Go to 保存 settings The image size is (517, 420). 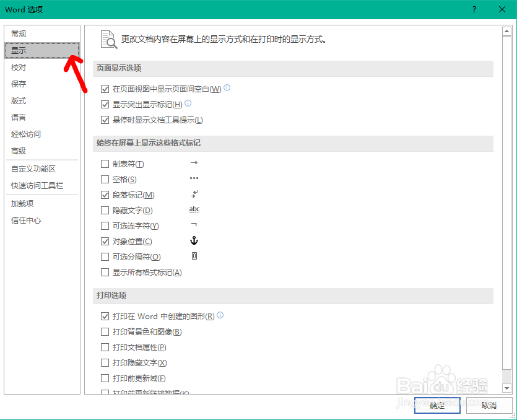pos(42,84)
